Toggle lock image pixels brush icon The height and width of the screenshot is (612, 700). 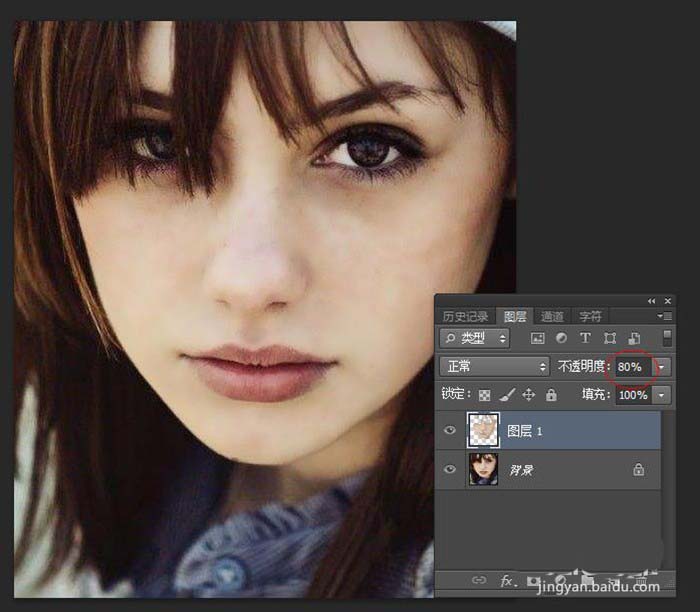pyautogui.click(x=507, y=395)
